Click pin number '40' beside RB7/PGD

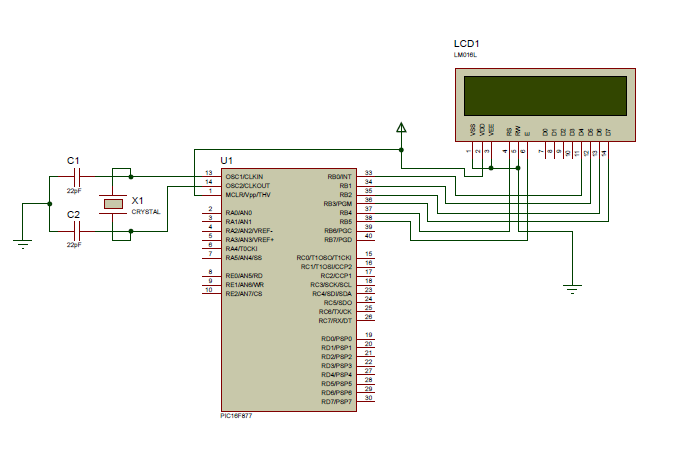[x=368, y=236]
